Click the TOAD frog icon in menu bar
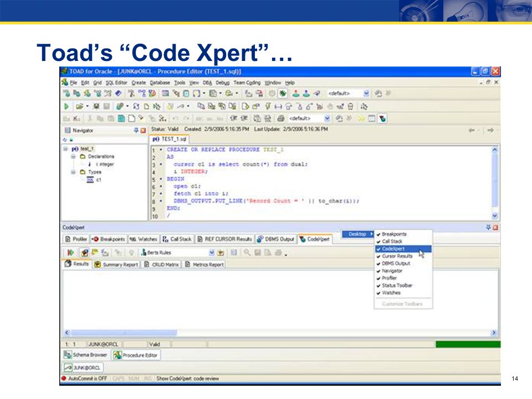 (65, 83)
